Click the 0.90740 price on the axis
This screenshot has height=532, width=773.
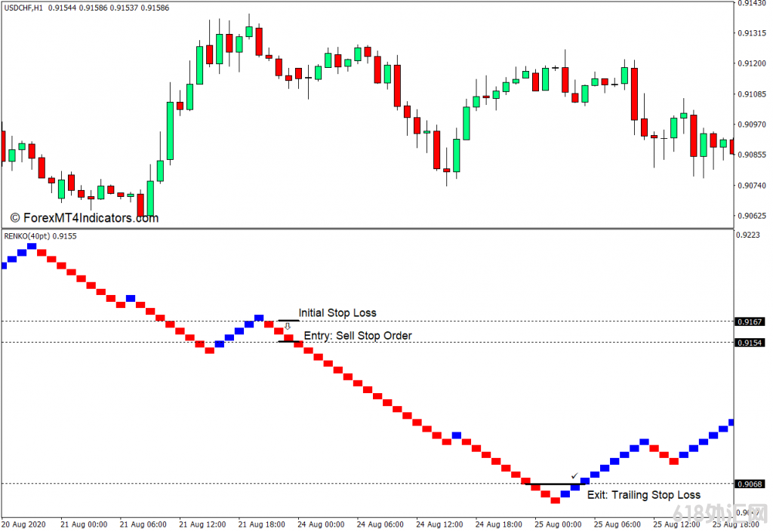point(753,186)
